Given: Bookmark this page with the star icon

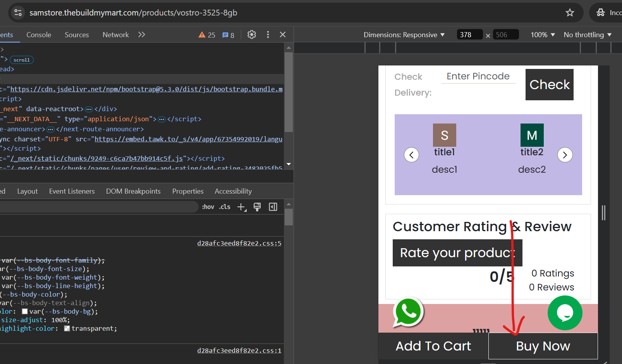Looking at the screenshot, I should (570, 13).
